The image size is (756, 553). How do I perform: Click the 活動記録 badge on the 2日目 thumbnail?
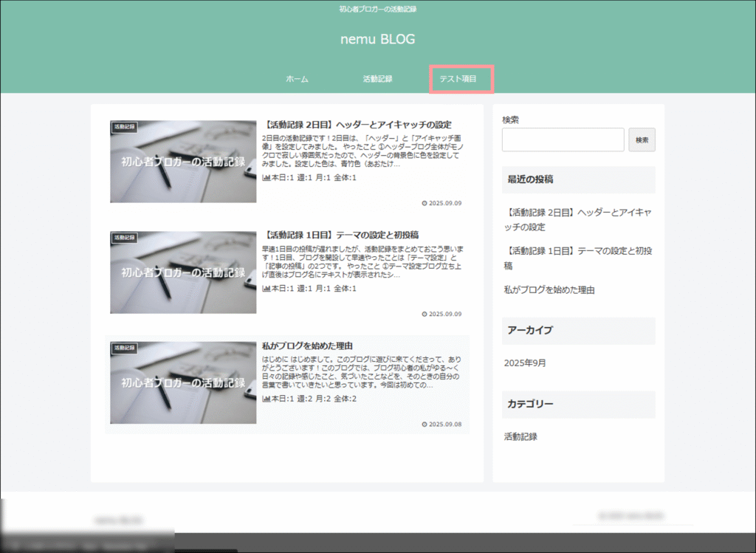[124, 127]
